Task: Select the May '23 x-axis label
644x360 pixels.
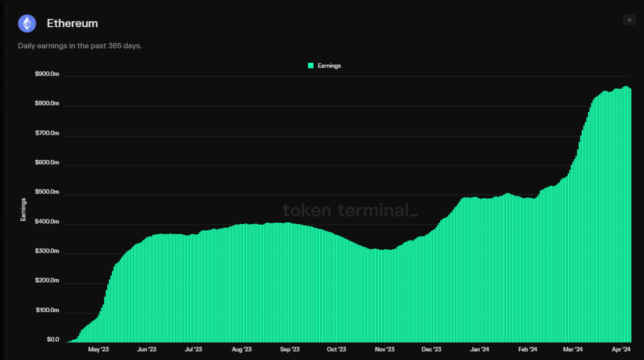Action: [99, 349]
